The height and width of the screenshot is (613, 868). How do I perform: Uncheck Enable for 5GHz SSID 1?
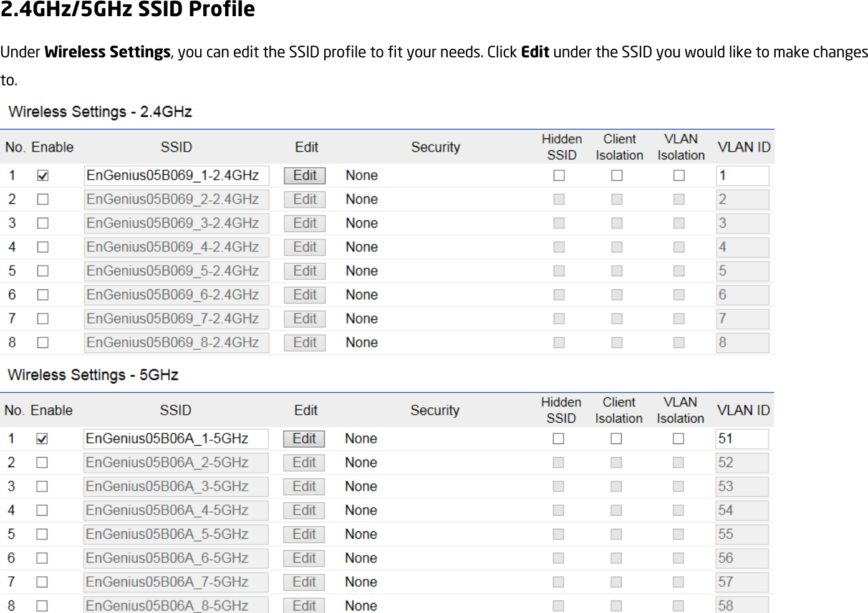(x=42, y=439)
